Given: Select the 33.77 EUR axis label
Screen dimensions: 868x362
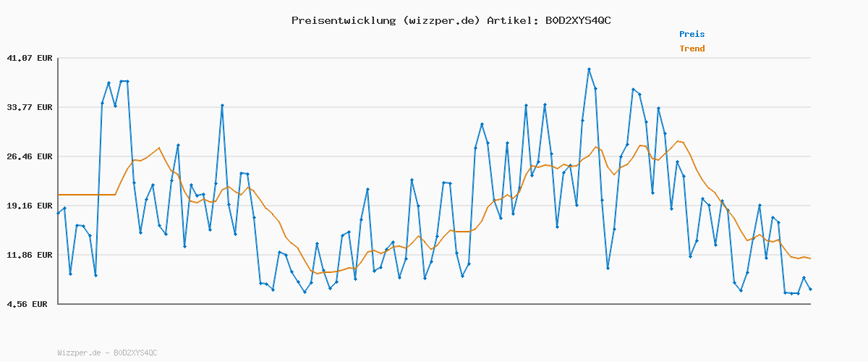Looking at the screenshot, I should tap(30, 107).
